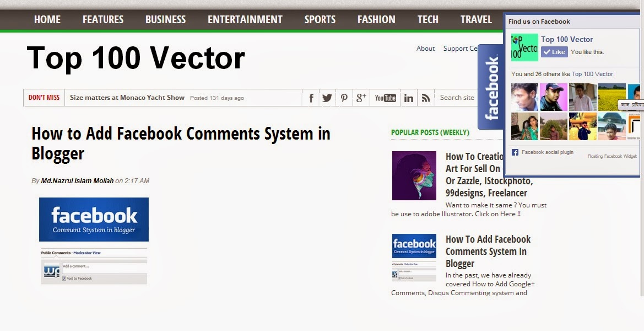Open the ENTERTAINMENT menu
644x331 pixels.
(x=245, y=19)
